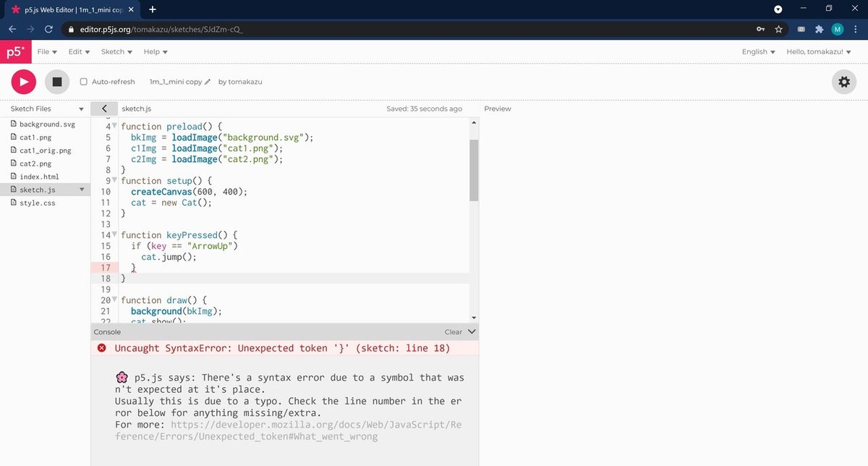Fold the keyPressed function at line 14
Viewport: 868px width, 466px height.
click(x=114, y=234)
